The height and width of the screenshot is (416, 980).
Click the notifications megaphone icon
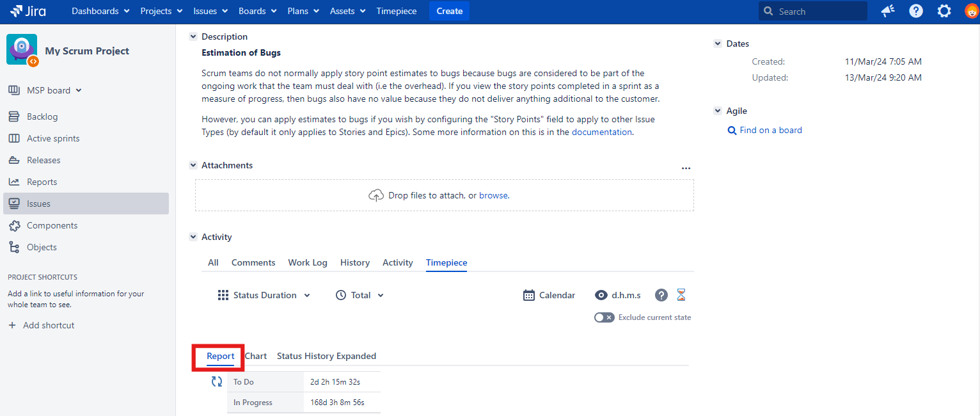887,11
